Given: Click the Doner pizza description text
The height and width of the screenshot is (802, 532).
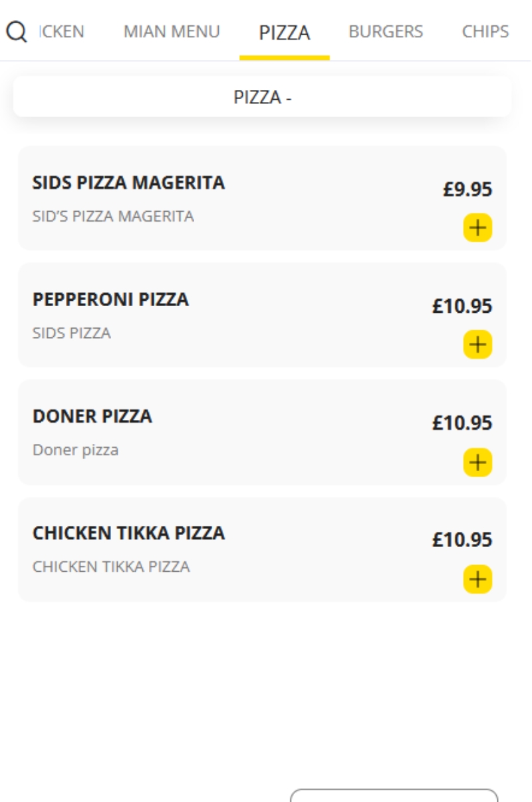Looking at the screenshot, I should (75, 450).
